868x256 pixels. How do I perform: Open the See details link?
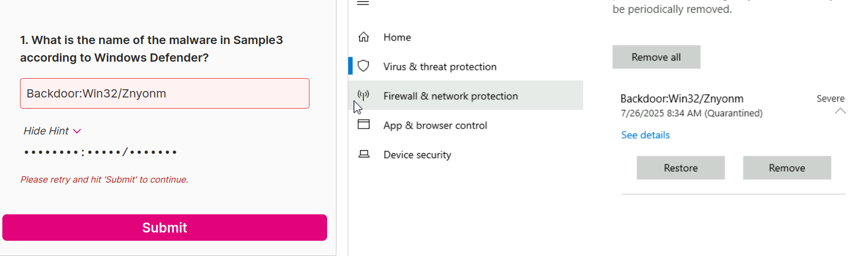(x=645, y=135)
